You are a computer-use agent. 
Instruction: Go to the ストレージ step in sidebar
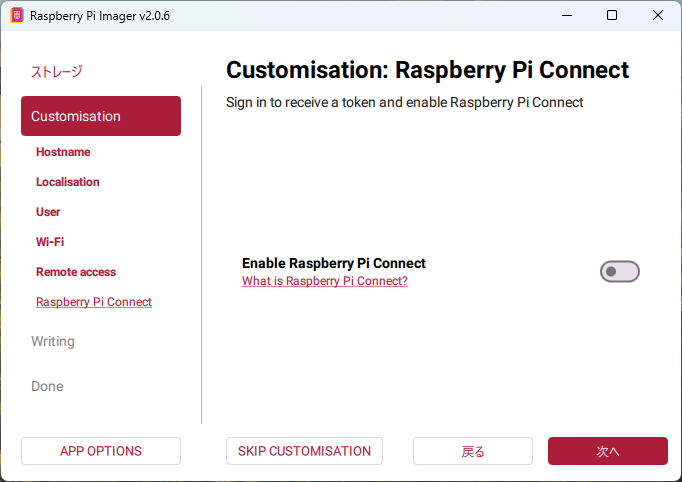pyautogui.click(x=57, y=71)
